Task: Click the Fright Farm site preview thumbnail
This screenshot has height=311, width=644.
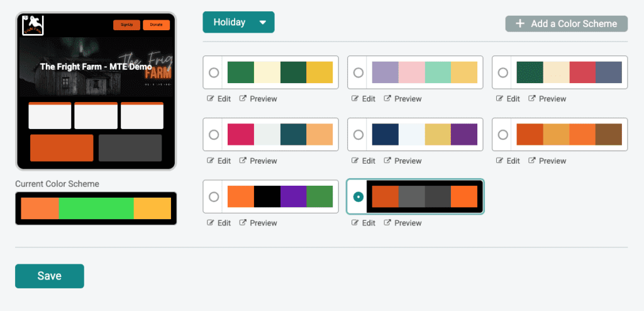Action: pyautogui.click(x=96, y=91)
